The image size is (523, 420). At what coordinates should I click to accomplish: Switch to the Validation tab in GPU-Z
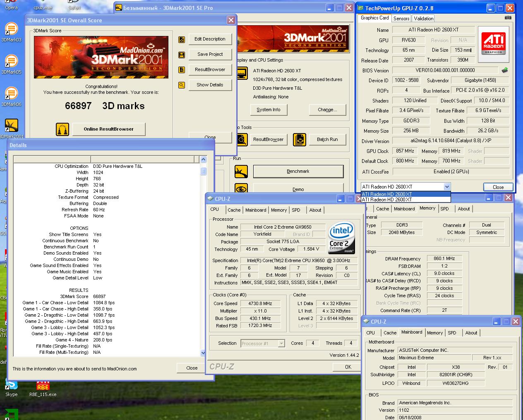click(424, 19)
